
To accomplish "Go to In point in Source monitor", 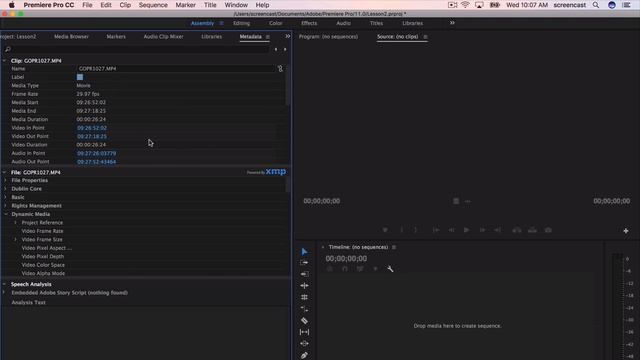I will click(x=436, y=230).
